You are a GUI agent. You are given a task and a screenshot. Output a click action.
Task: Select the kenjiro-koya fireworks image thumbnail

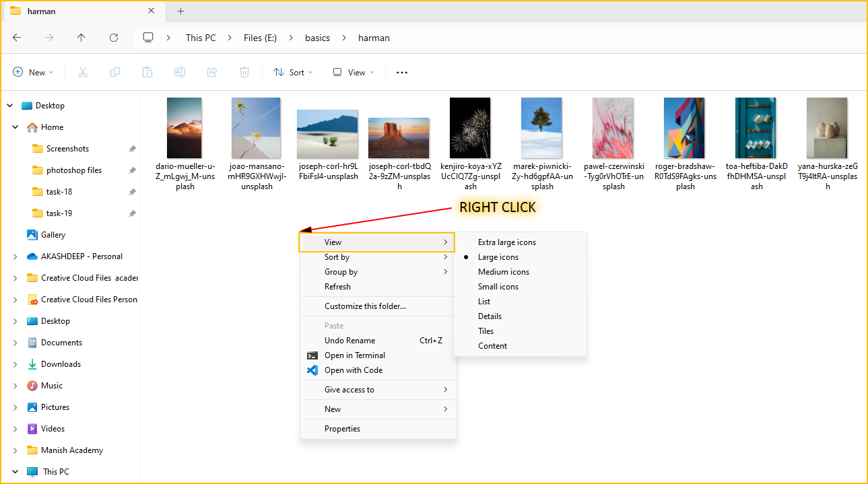pyautogui.click(x=470, y=128)
